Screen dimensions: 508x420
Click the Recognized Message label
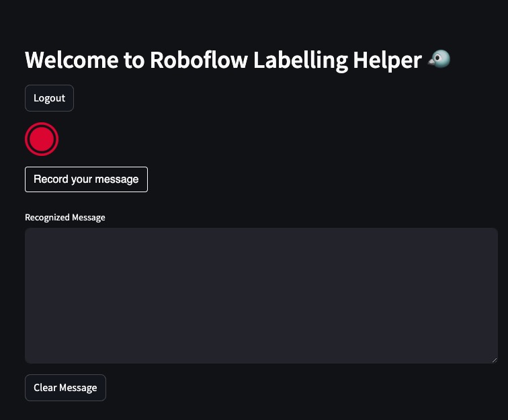[x=65, y=217]
